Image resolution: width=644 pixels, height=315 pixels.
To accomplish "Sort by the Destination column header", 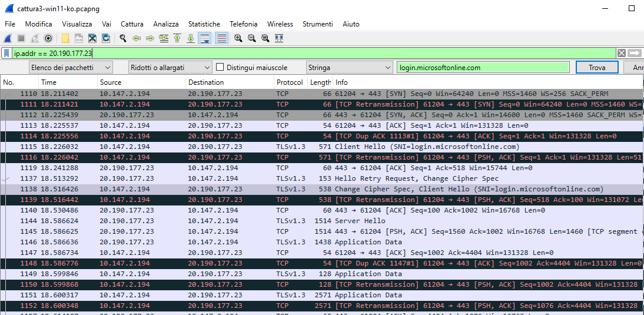I will click(230, 82).
